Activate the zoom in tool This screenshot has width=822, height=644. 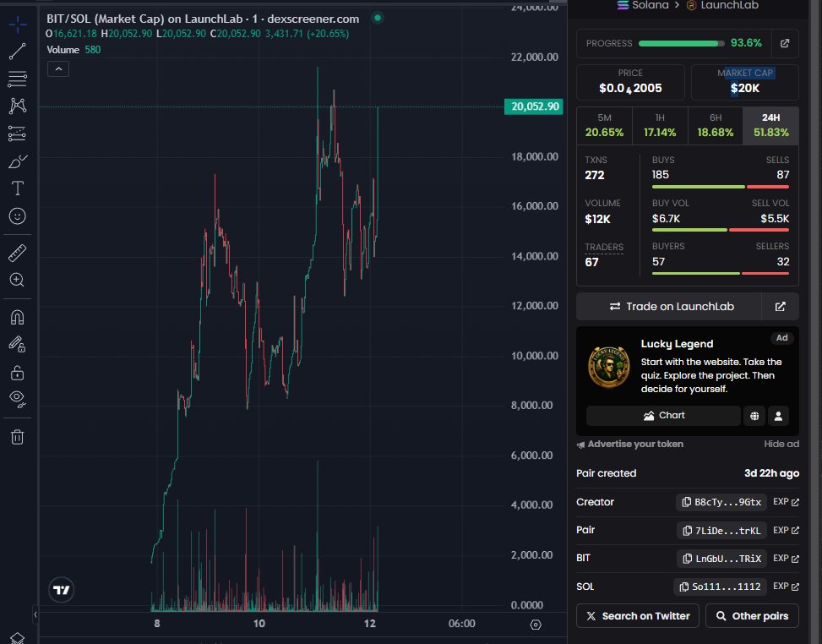point(17,280)
